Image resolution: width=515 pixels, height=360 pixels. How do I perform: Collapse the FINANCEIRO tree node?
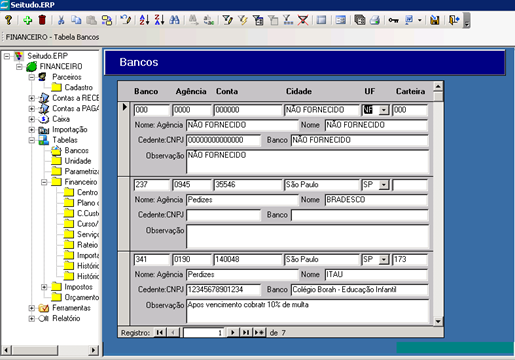19,67
